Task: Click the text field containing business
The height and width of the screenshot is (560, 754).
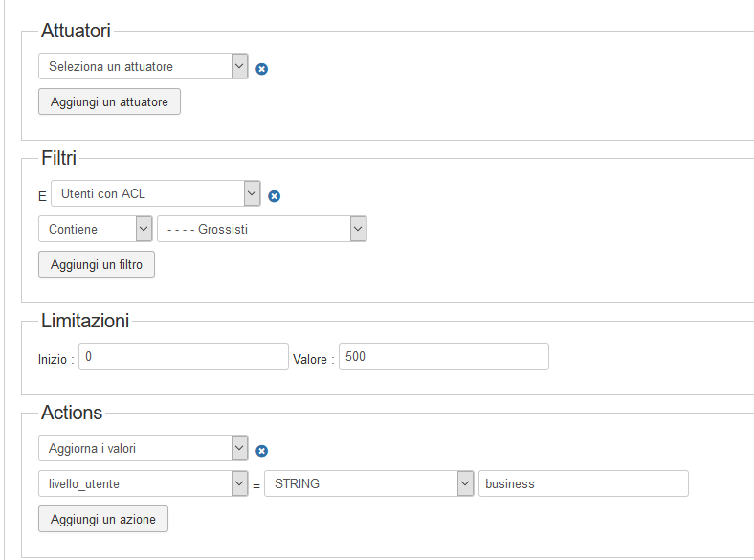Action: 583,483
